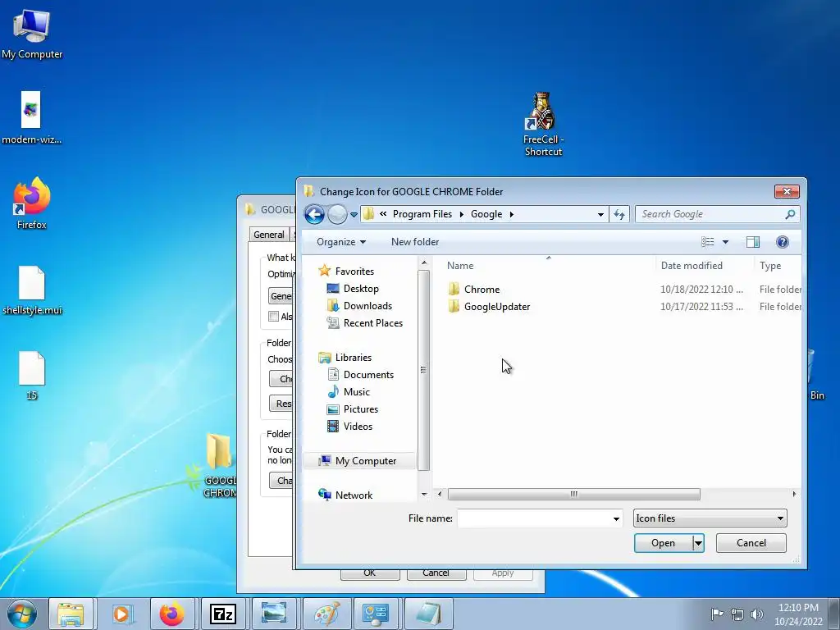Select the Chrome folder icon
This screenshot has height=630, width=840.
pyautogui.click(x=454, y=290)
